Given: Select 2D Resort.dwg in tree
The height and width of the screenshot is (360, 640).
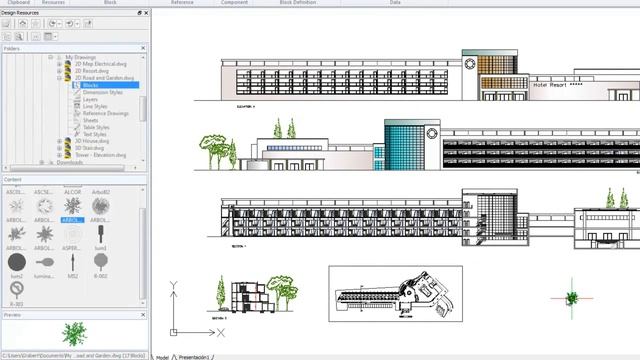Looking at the screenshot, I should coord(91,71).
